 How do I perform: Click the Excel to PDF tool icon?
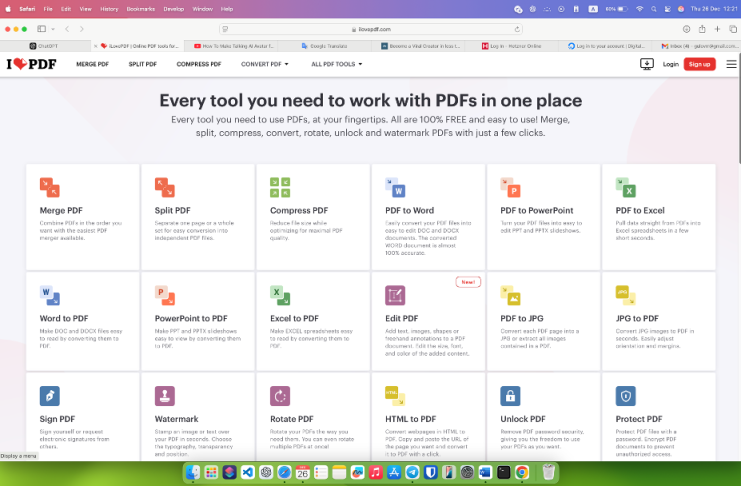280,295
